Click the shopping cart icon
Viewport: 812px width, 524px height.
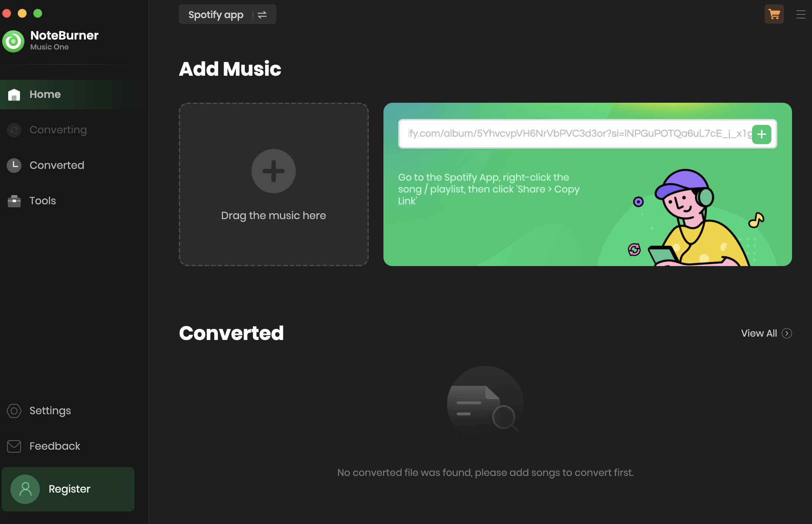click(x=774, y=14)
